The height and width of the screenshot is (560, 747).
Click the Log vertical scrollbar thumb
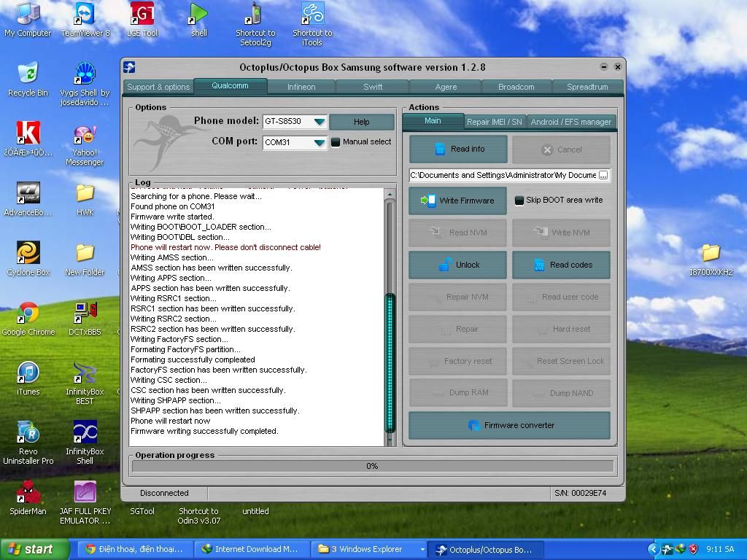(x=390, y=362)
